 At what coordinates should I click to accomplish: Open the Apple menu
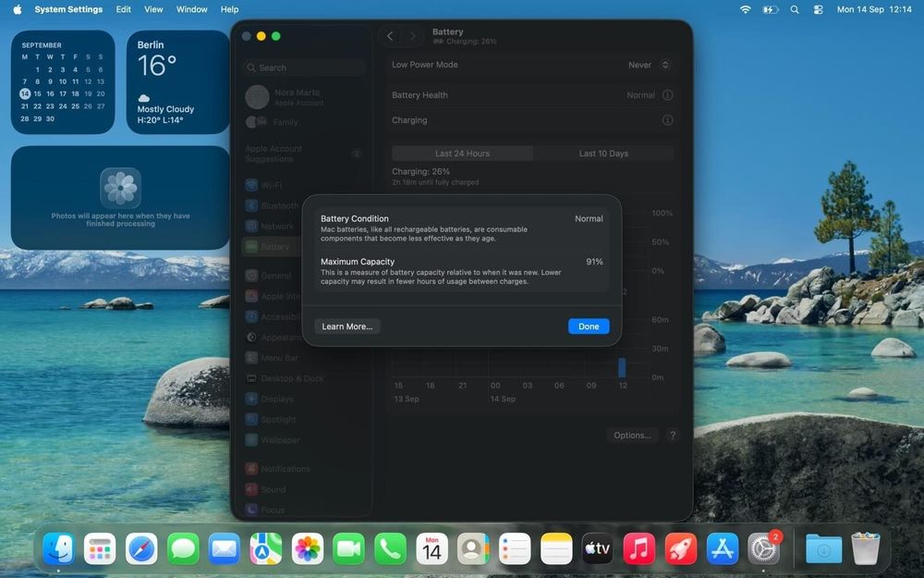[x=17, y=9]
